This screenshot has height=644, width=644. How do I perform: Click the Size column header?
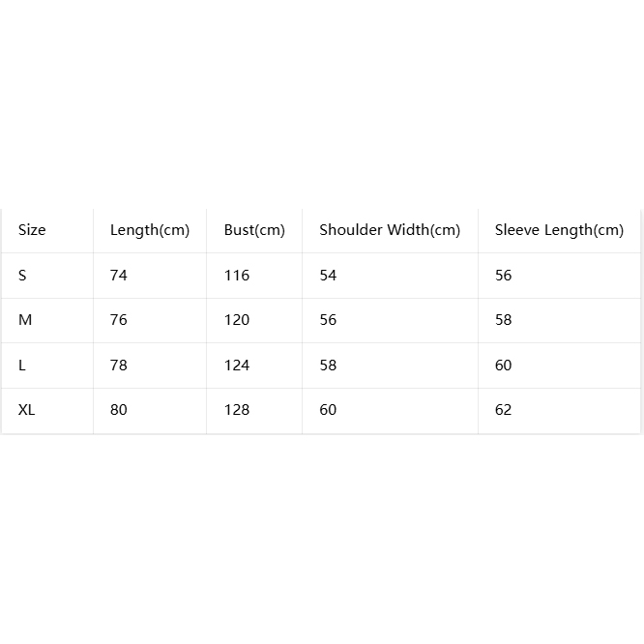[32, 230]
